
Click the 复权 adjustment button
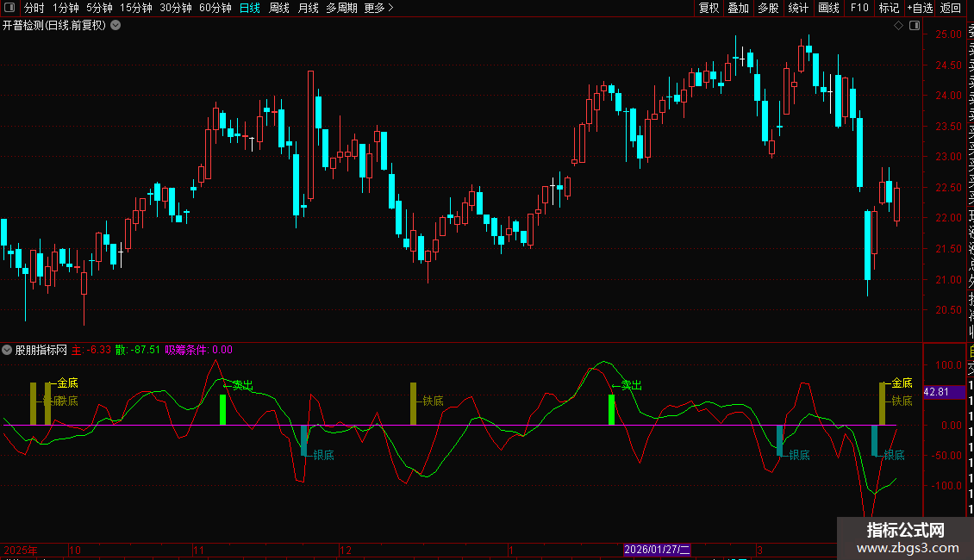(709, 8)
